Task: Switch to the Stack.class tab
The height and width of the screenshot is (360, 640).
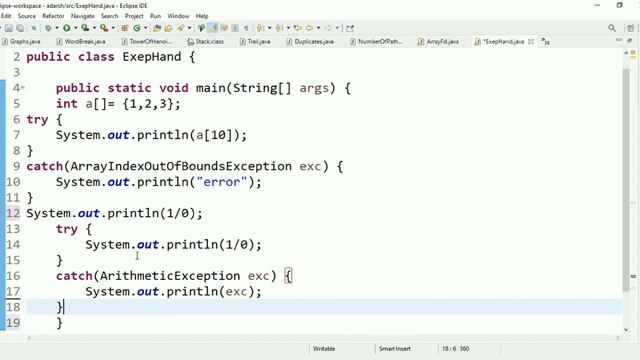Action: (205, 41)
